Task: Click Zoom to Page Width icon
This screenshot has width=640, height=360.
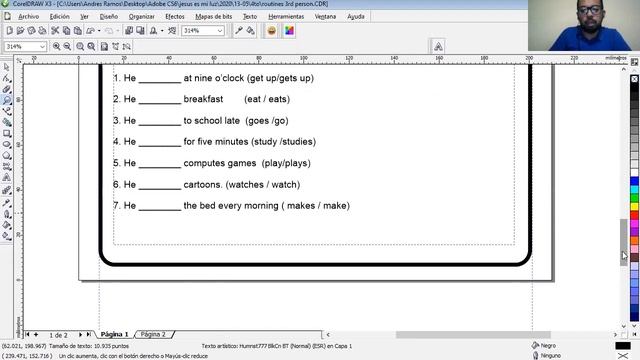Action: tap(116, 47)
